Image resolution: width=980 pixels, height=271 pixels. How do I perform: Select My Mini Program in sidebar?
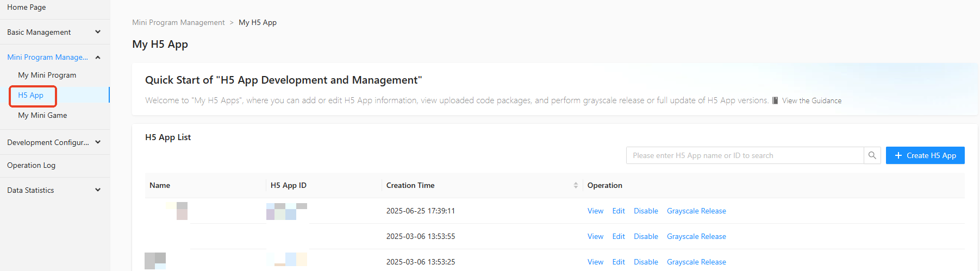click(47, 75)
